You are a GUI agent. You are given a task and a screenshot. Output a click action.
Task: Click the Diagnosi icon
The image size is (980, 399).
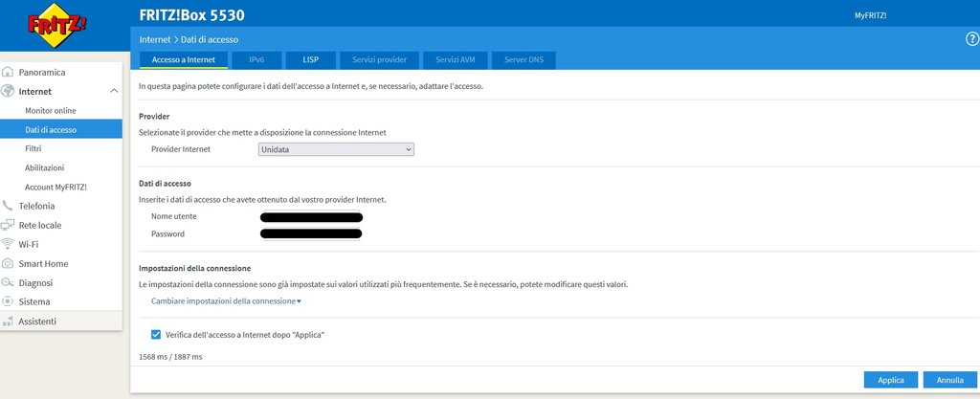coord(8,283)
